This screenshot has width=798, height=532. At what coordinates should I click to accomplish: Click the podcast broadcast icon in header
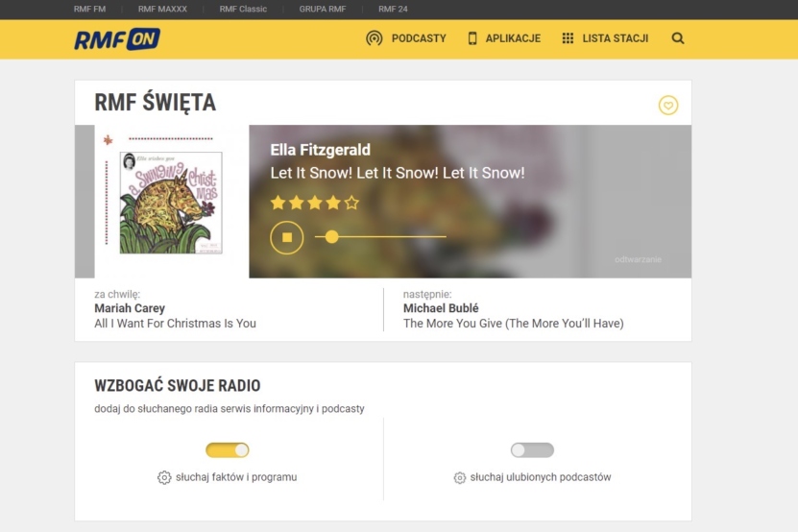coord(375,38)
